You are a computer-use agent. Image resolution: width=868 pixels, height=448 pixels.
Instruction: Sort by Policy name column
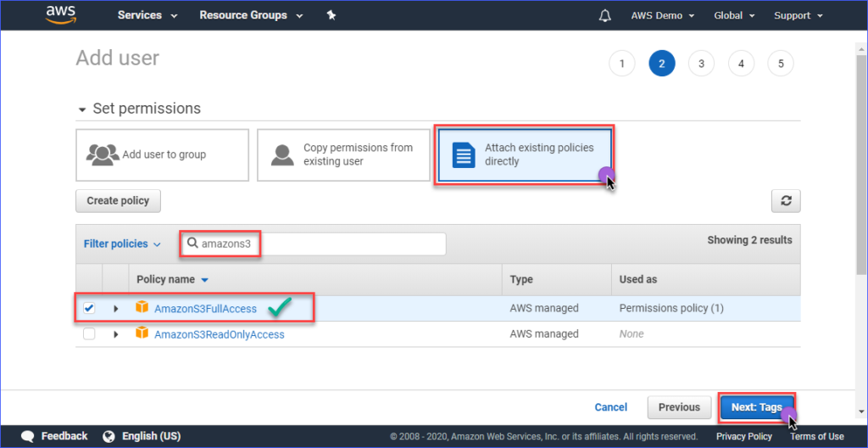[x=172, y=279]
